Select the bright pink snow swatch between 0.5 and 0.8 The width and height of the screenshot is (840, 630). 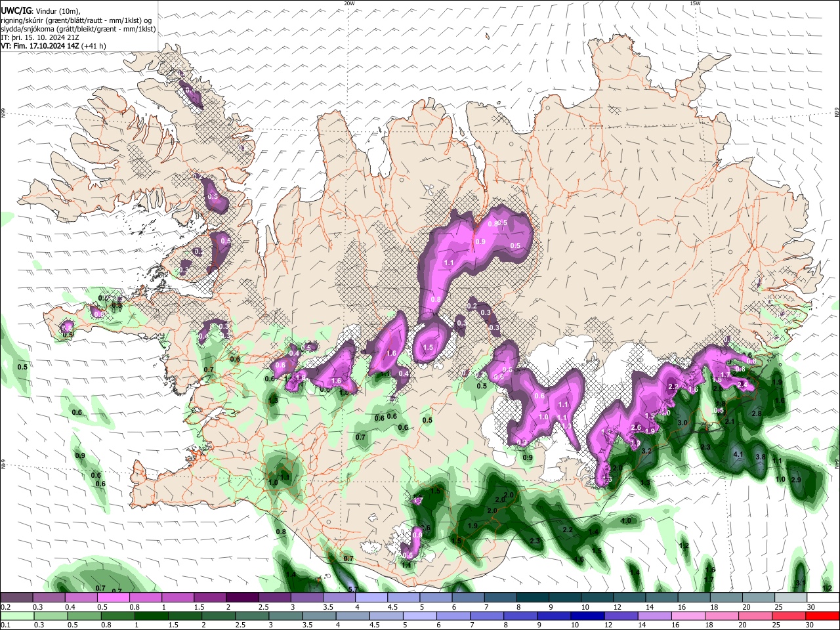tap(113, 598)
